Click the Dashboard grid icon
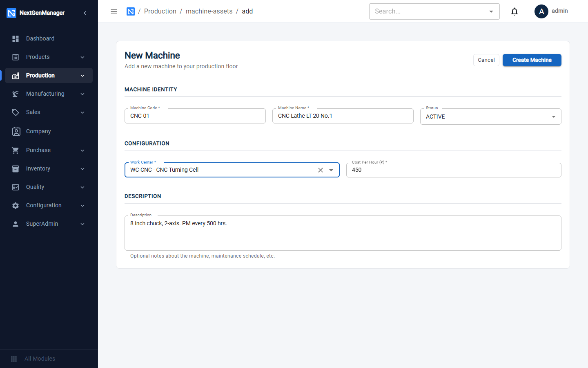 (16, 39)
